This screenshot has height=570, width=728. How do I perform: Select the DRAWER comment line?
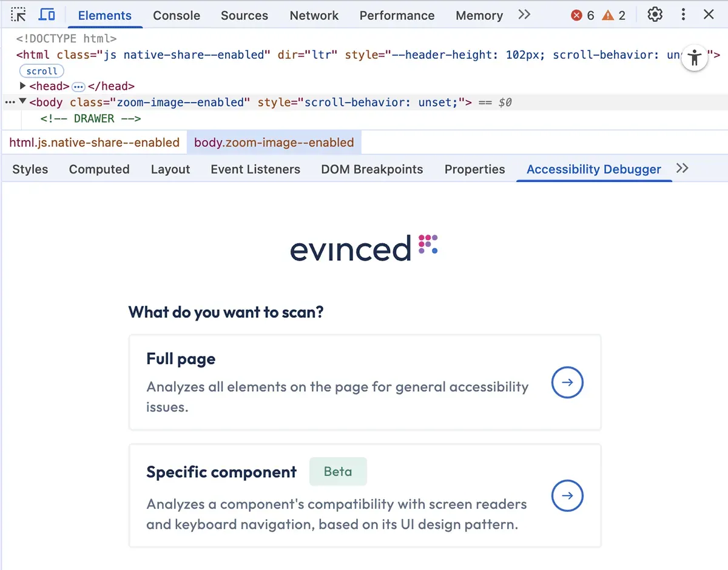[90, 118]
